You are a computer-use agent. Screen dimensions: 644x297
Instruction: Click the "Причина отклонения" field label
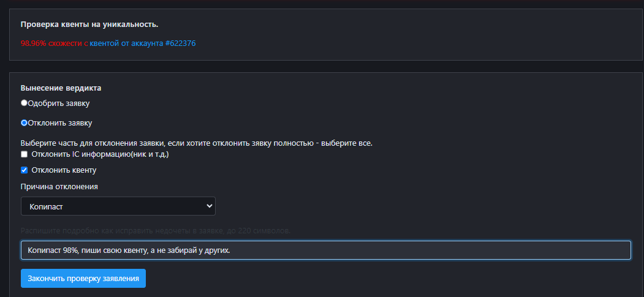pyautogui.click(x=59, y=186)
